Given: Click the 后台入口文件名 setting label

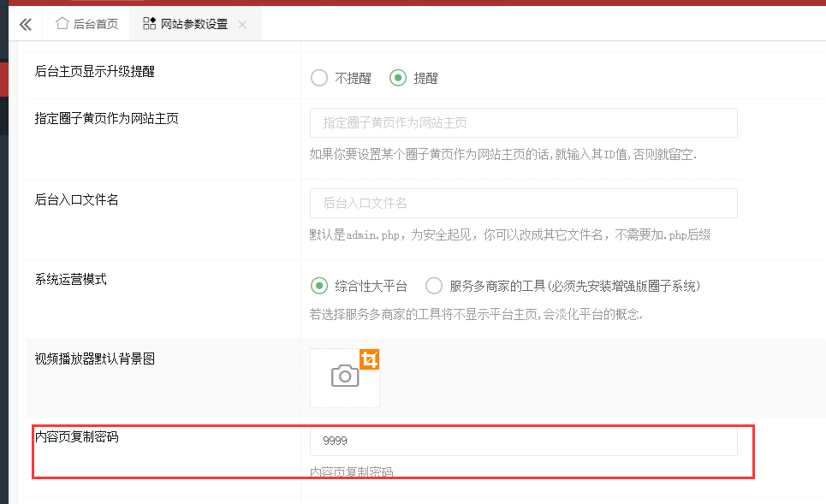Looking at the screenshot, I should coord(77,200).
